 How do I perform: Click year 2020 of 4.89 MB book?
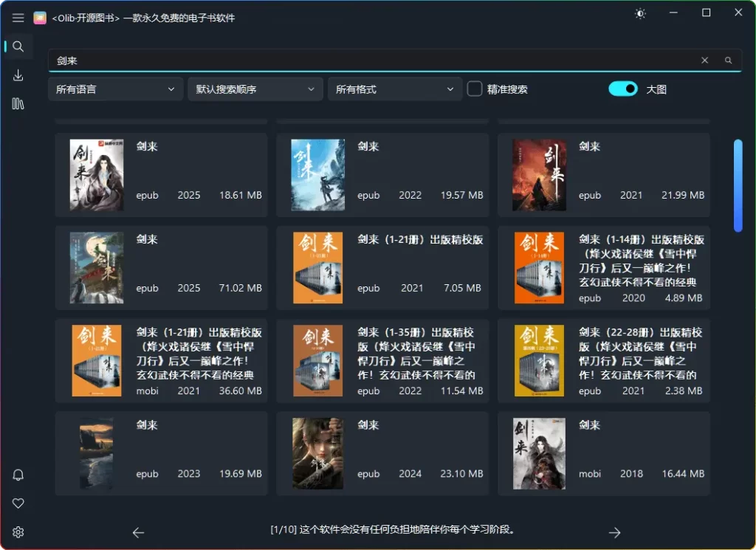[633, 298]
